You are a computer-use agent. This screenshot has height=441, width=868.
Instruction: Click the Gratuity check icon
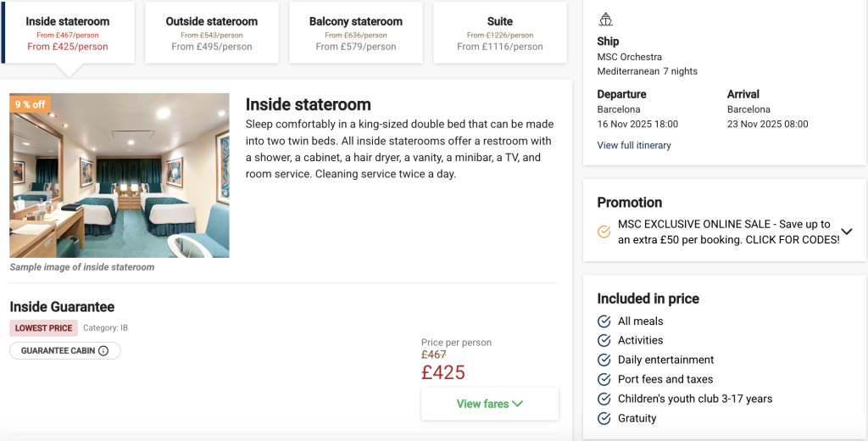pos(604,418)
